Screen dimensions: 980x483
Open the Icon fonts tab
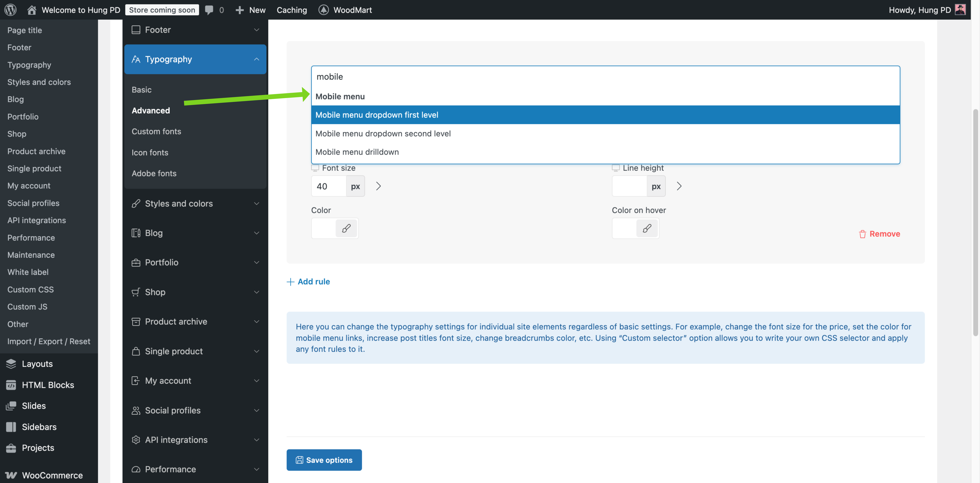[150, 153]
